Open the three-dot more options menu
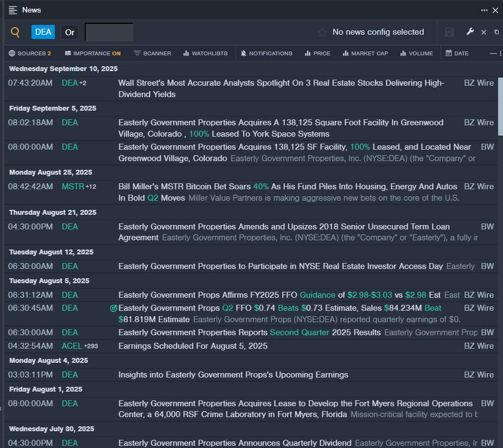Image resolution: width=503 pixels, height=448 pixels. click(484, 10)
